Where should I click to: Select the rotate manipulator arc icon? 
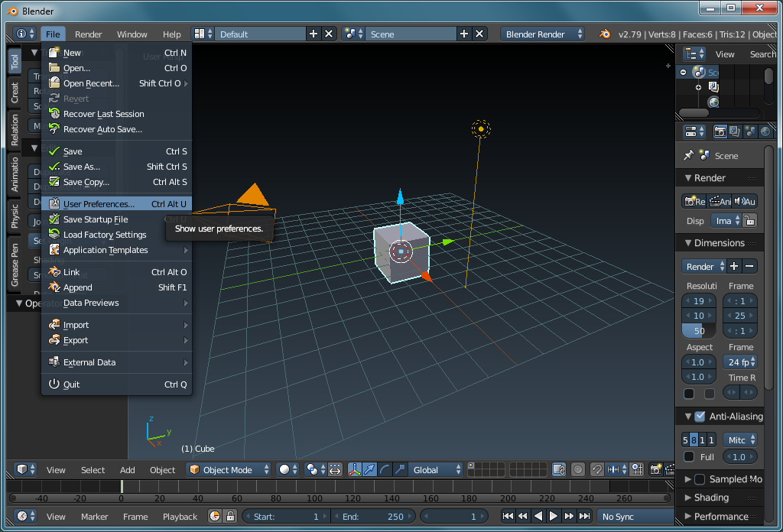[x=385, y=469]
